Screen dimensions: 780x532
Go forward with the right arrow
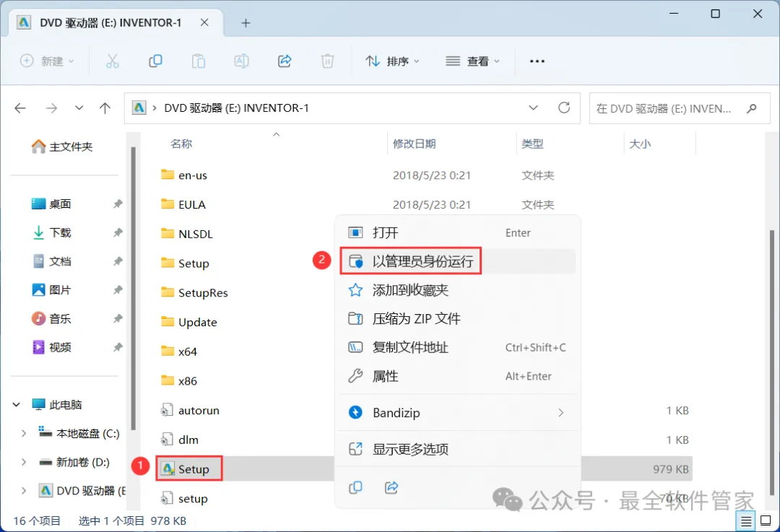(51, 108)
